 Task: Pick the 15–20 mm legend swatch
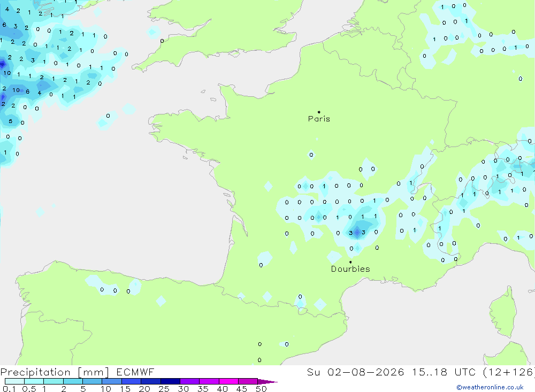pyautogui.click(x=132, y=381)
